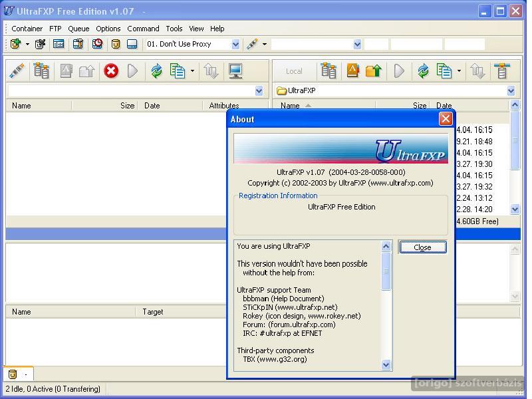
Task: Open the left pane path dropdown arrow
Action: (259, 90)
